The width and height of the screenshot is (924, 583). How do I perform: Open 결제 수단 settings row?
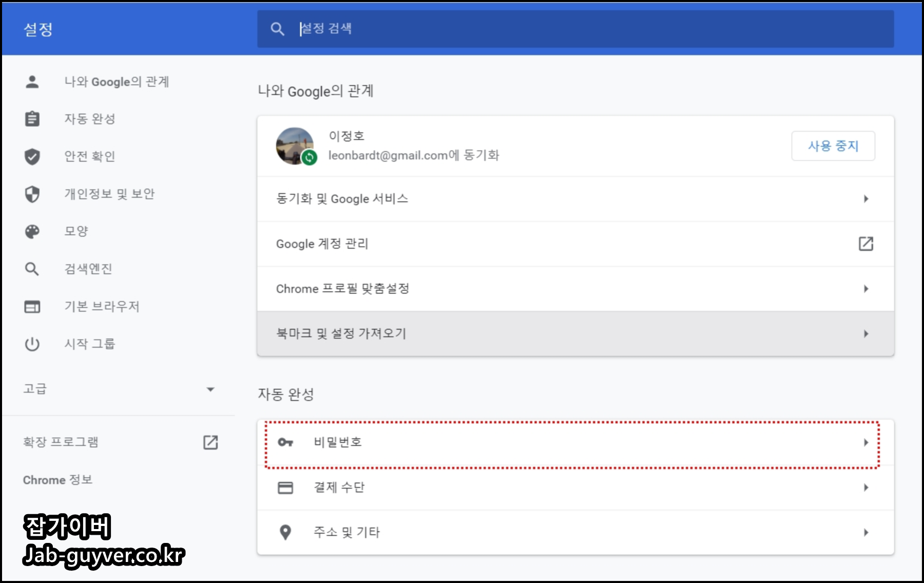575,487
